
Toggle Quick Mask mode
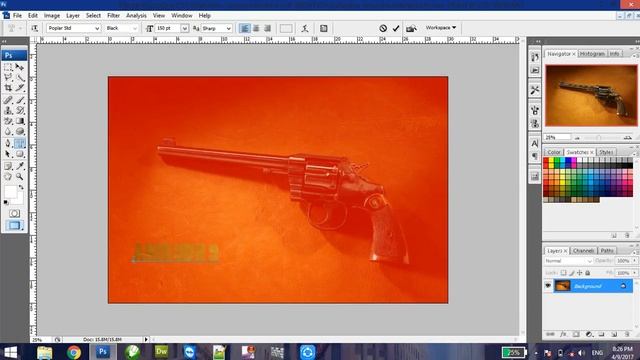14,213
